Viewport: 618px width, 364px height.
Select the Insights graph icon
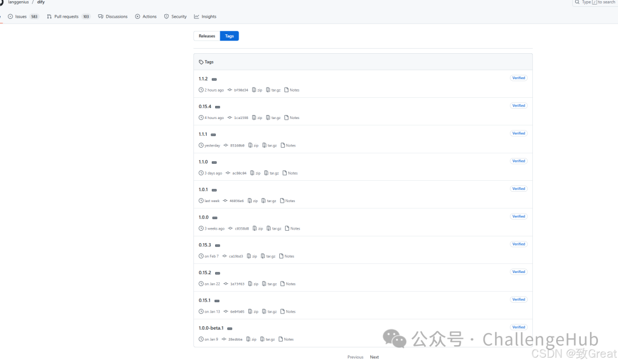point(196,16)
